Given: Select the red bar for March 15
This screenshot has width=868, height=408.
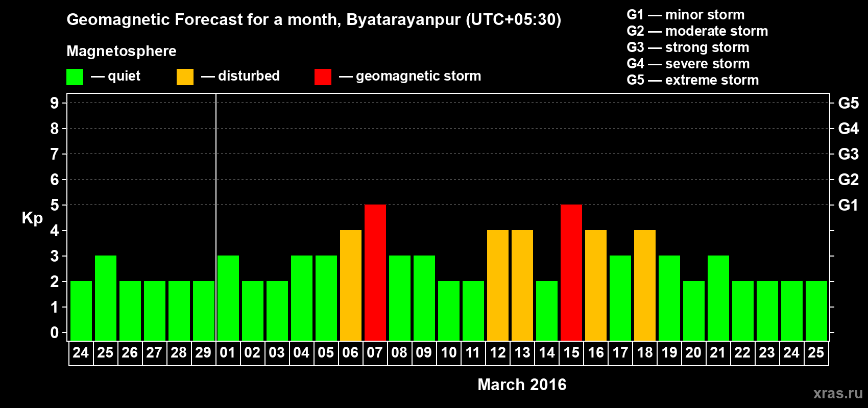Looking at the screenshot, I should (x=571, y=273).
